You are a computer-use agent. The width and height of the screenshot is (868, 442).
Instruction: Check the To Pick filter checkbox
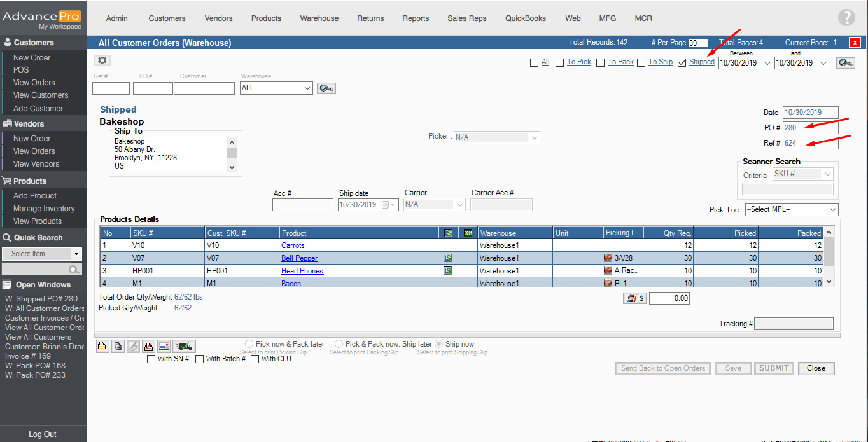click(560, 62)
